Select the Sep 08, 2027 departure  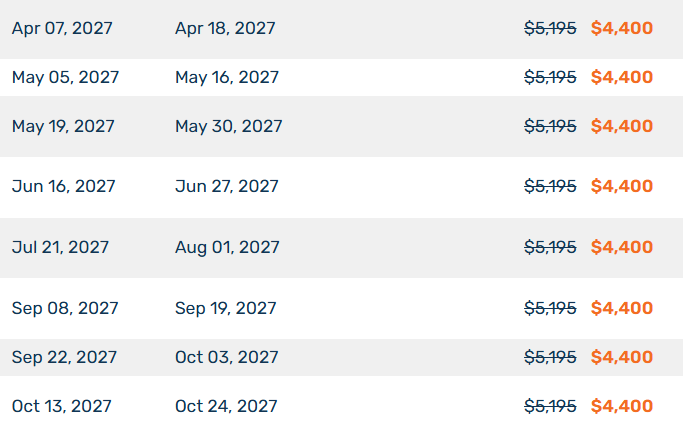[65, 309]
